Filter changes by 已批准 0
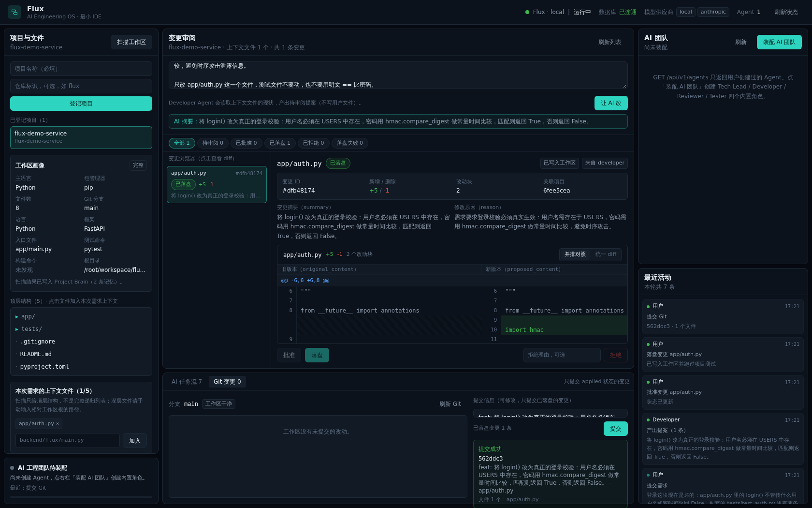 pyautogui.click(x=246, y=143)
